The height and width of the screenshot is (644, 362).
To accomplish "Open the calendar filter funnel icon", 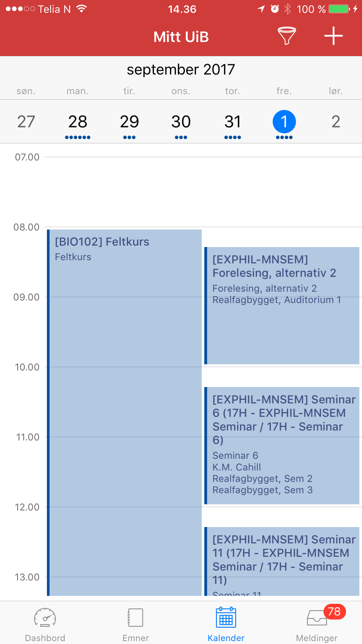I will [x=287, y=36].
